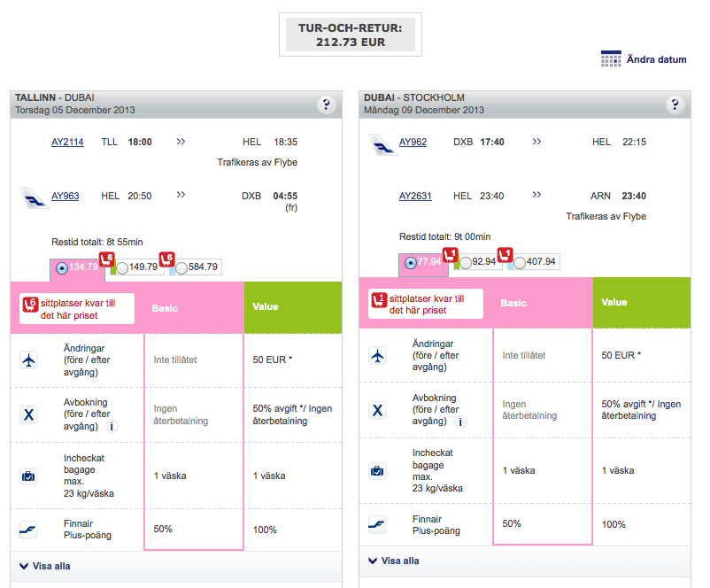This screenshot has height=588, width=710.
Task: Click Avbokning info icon in Stockholm panel
Action: coord(461,422)
